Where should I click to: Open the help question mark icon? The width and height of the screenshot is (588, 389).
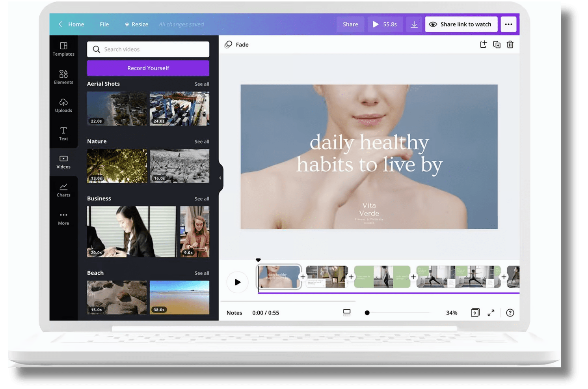[x=510, y=313]
